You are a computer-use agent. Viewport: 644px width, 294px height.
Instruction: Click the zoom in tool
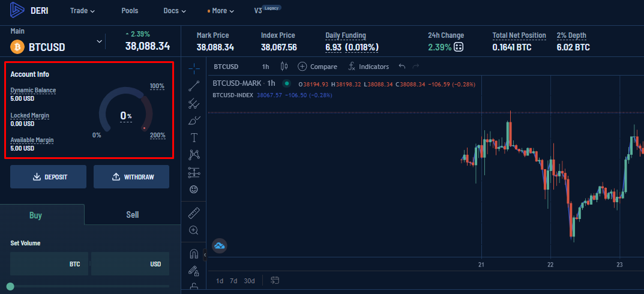[x=194, y=230]
